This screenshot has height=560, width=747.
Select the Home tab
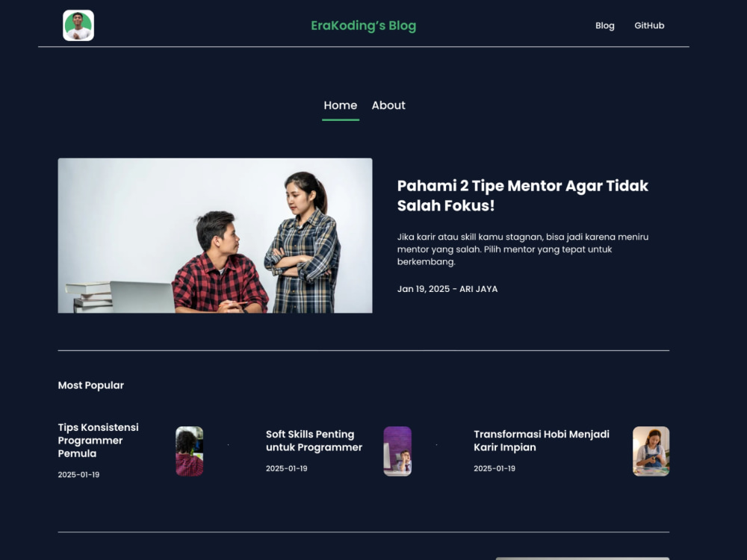(340, 106)
